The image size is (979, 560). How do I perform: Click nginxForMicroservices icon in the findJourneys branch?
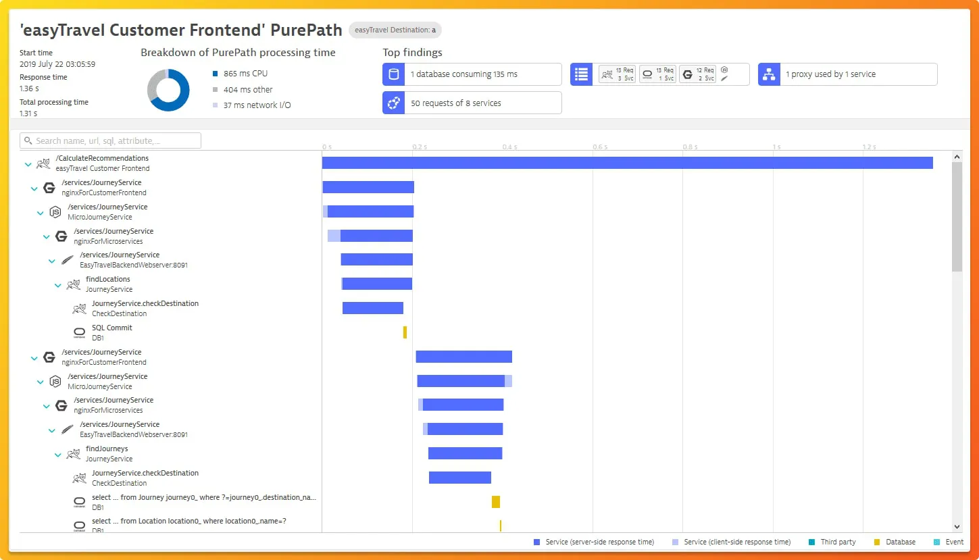click(61, 405)
